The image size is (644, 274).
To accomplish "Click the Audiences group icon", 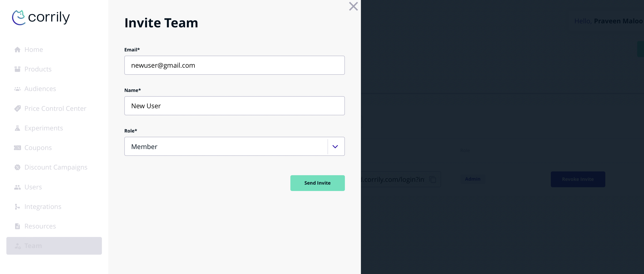I will pyautogui.click(x=17, y=89).
